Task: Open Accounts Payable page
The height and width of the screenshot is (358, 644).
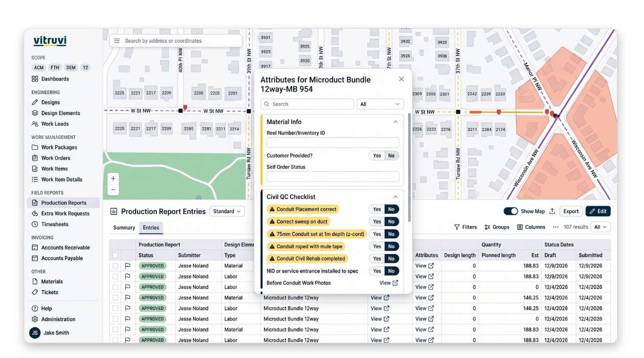Action: click(x=57, y=258)
